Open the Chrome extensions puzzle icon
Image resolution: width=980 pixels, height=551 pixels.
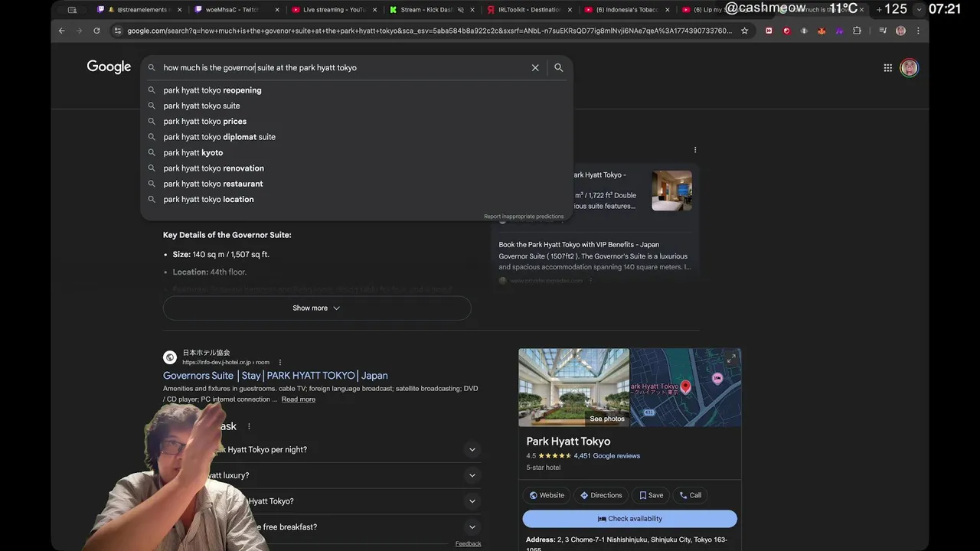tap(857, 31)
